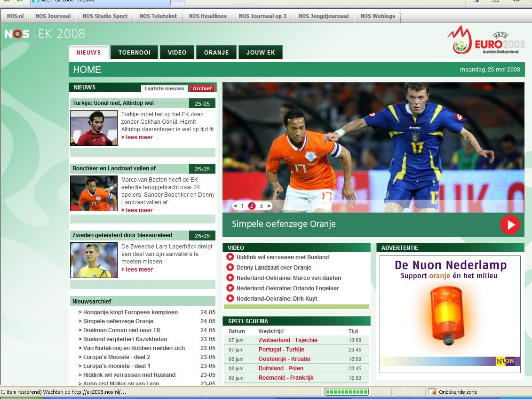Switch to the ORANJE tab
This screenshot has height=399, width=532.
click(x=216, y=53)
